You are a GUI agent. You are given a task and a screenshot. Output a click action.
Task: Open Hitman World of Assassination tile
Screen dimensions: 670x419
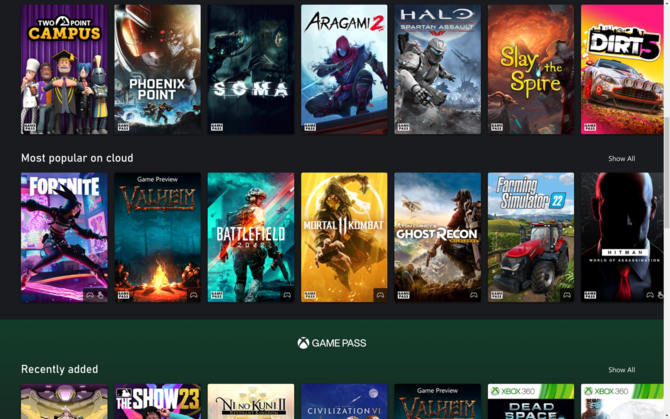pyautogui.click(x=622, y=237)
